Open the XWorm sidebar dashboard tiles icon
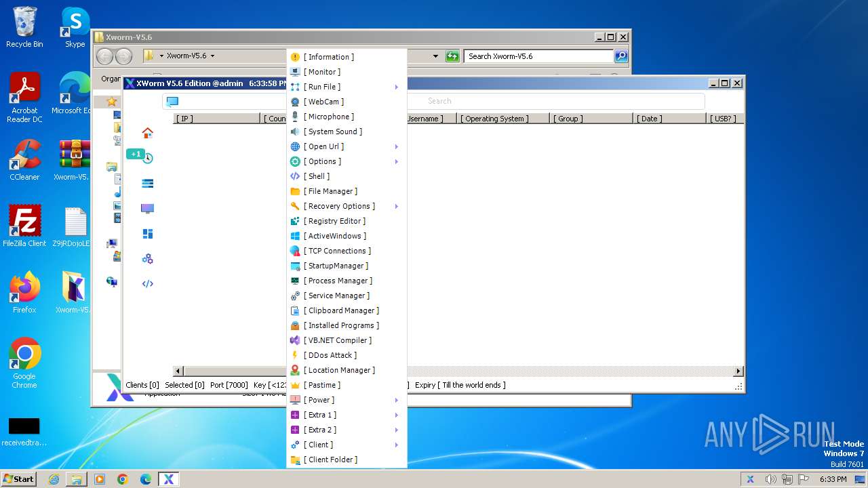The image size is (868, 488). (x=147, y=234)
